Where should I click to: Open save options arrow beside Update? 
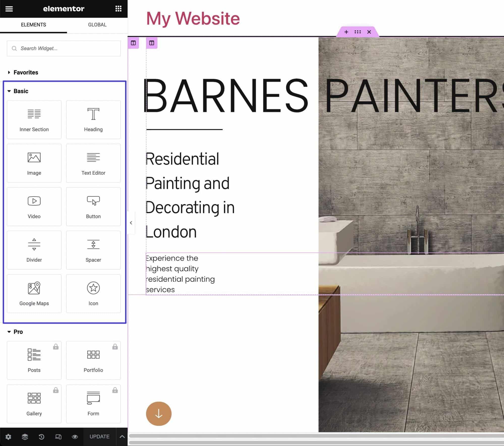122,437
